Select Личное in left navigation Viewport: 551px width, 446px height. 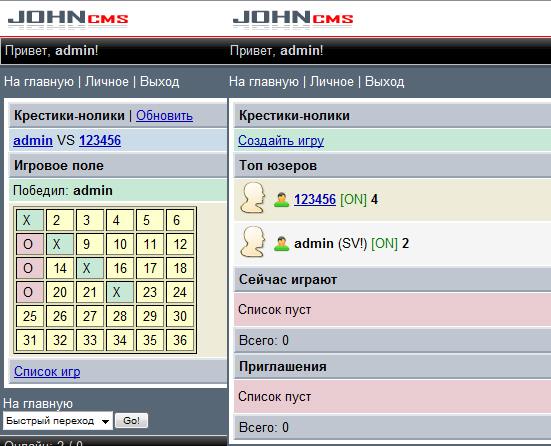[x=107, y=82]
